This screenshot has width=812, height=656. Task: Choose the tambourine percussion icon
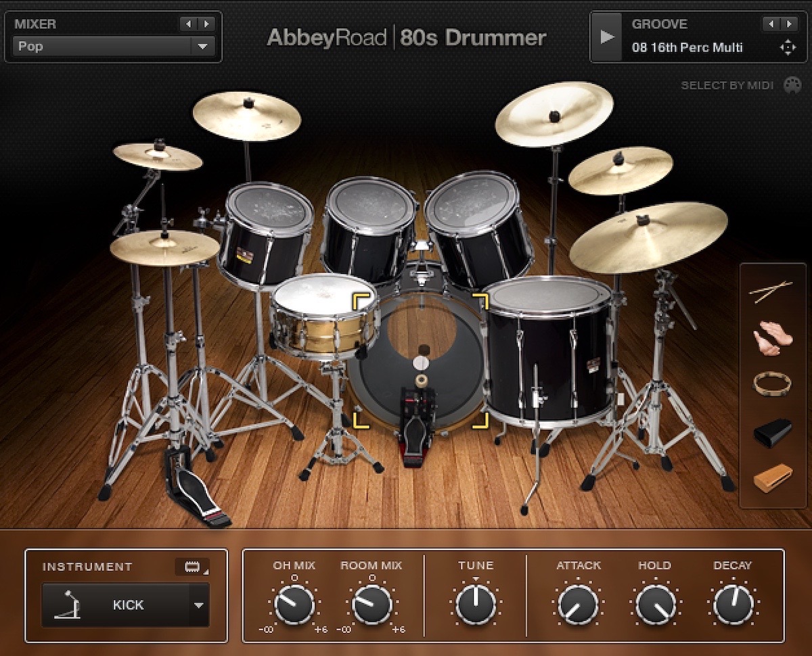click(x=772, y=383)
